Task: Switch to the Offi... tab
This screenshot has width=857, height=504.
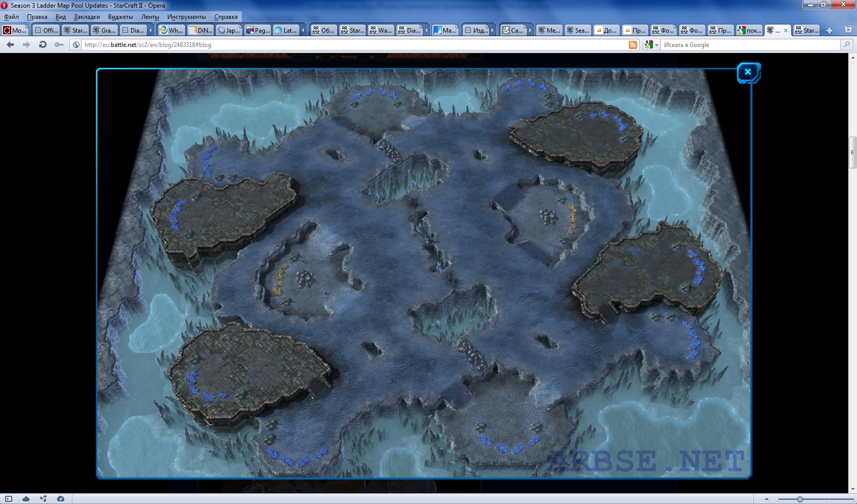Action: pos(45,31)
